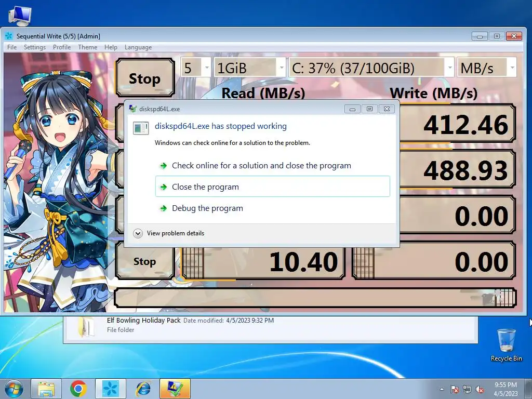The height and width of the screenshot is (399, 532).
Task: Open File Explorer from taskbar
Action: click(46, 389)
